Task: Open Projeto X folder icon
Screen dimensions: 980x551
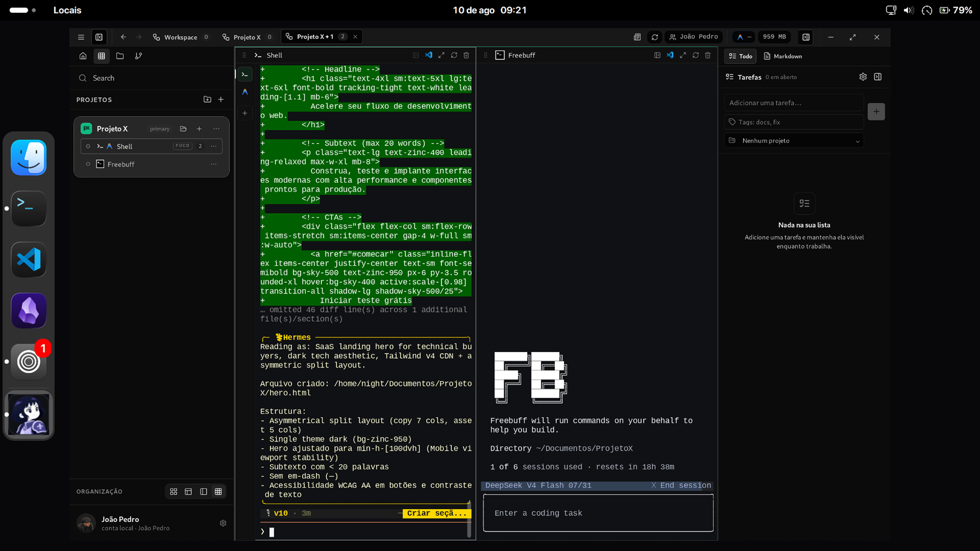Action: 183,129
